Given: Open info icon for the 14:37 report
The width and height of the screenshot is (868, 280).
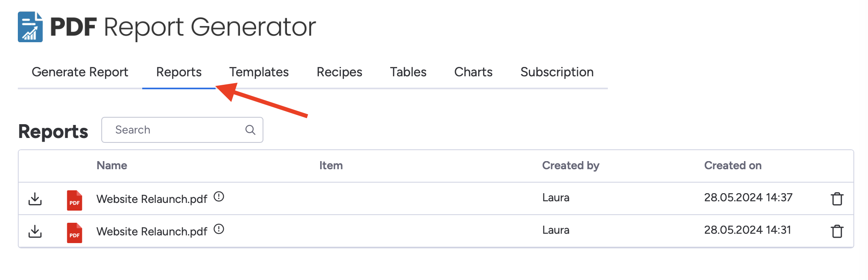Looking at the screenshot, I should (x=219, y=197).
